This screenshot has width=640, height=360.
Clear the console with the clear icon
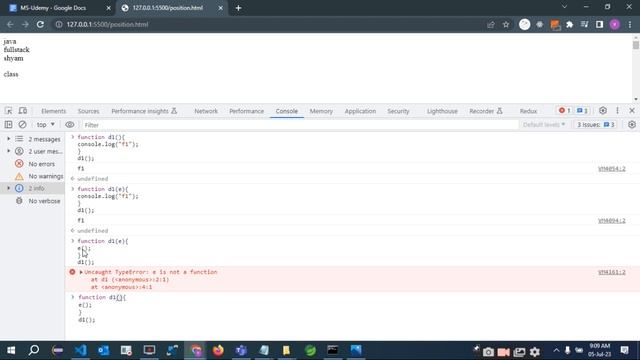tap(22, 124)
